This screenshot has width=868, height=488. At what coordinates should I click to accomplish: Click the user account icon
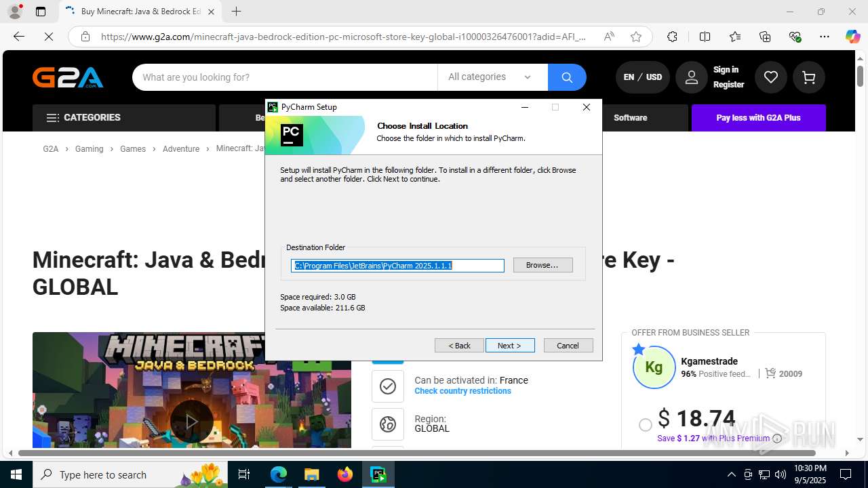[691, 77]
